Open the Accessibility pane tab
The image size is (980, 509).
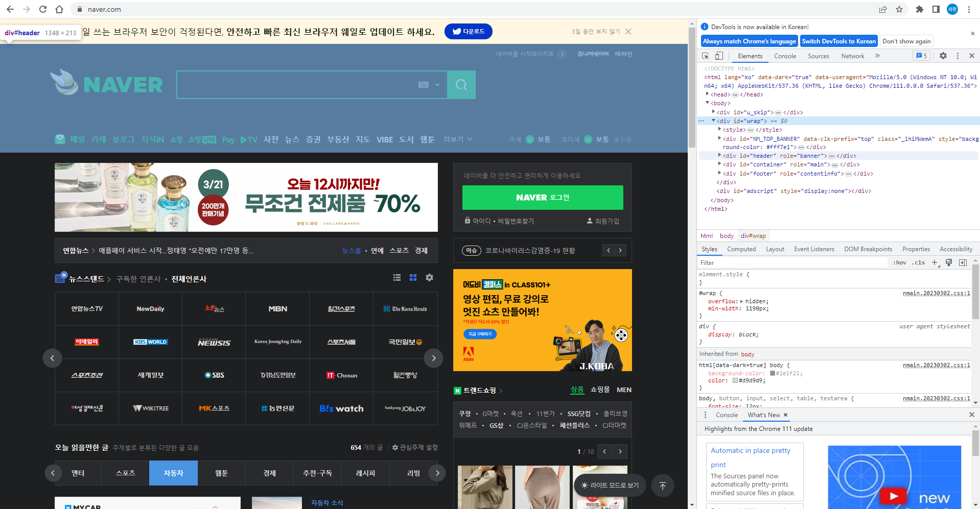tap(956, 249)
